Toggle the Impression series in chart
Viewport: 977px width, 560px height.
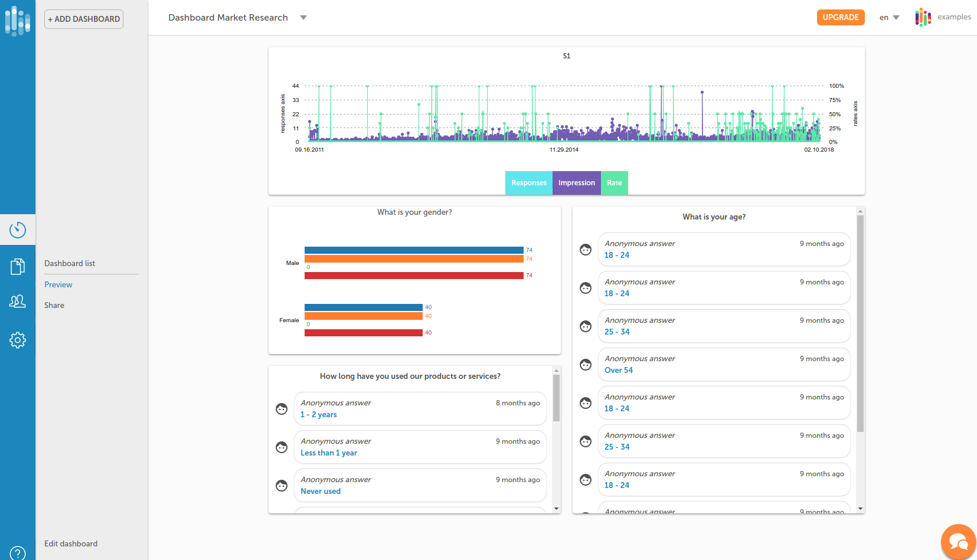576,183
